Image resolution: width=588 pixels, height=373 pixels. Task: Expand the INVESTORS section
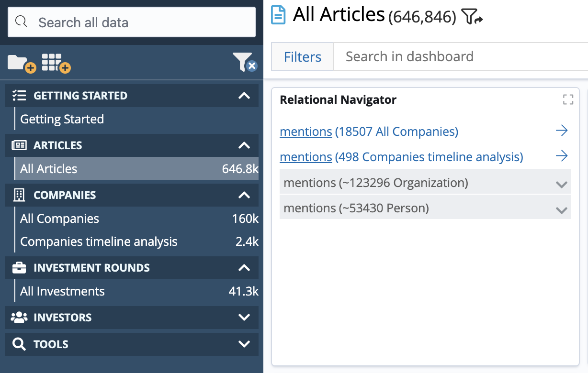244,318
